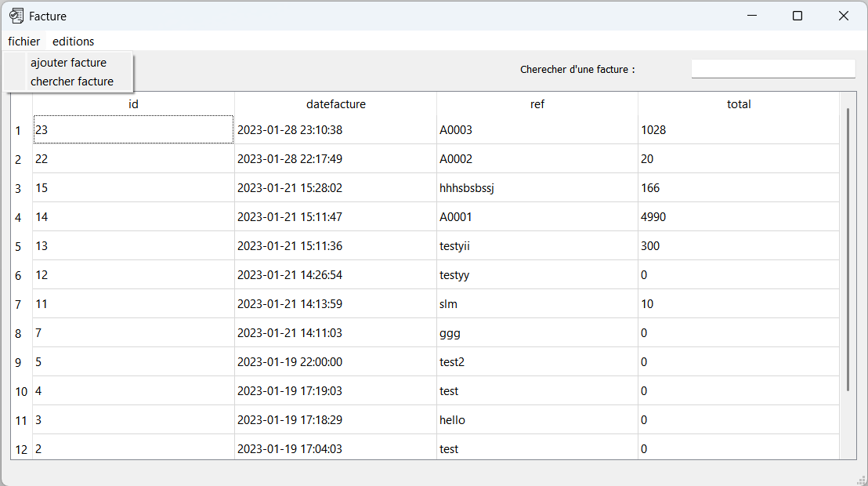Screen dimensions: 868x486
Task: Sort by the id column header
Action: pyautogui.click(x=133, y=104)
